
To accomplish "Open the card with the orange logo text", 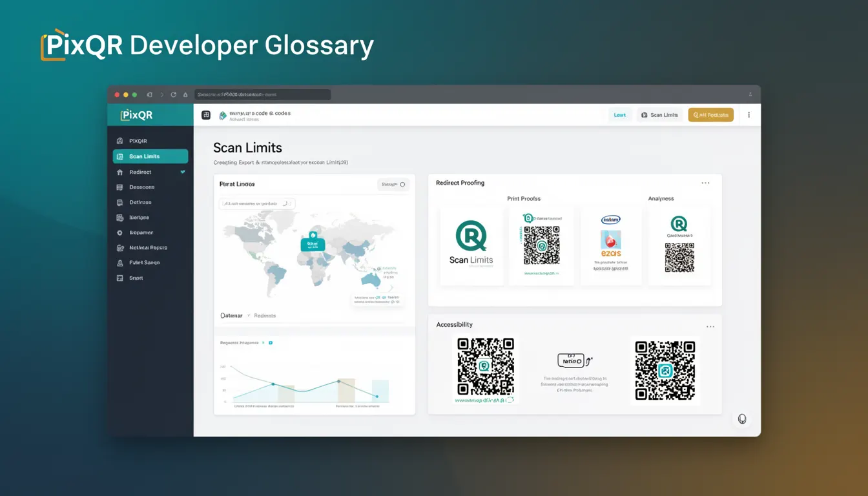I will (611, 246).
